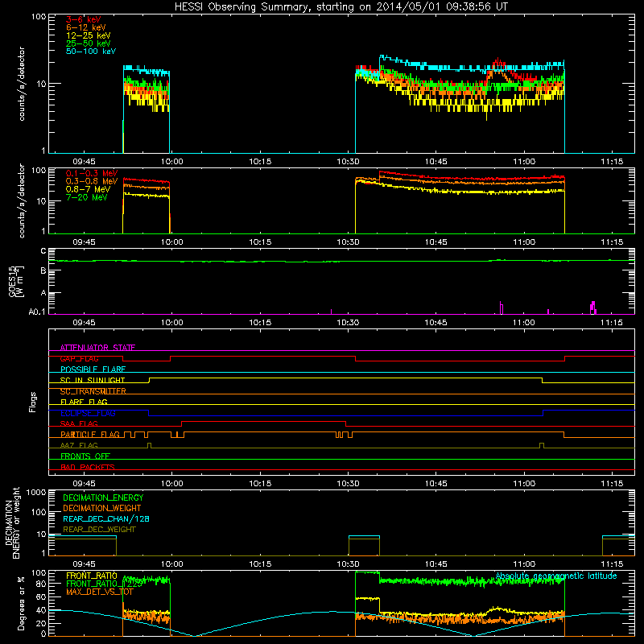Viewport: 644px width, 644px height.
Task: Select the SC_IN_SUNLIGHT flag label
Action: tap(93, 380)
